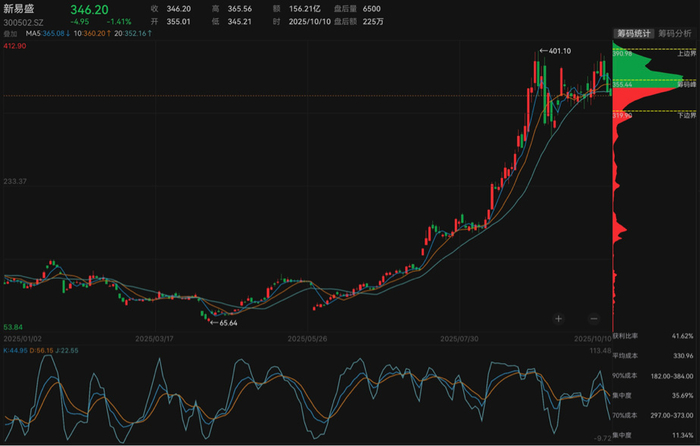Switch to the 筹码统计 tab
700x446 pixels.
click(x=633, y=33)
